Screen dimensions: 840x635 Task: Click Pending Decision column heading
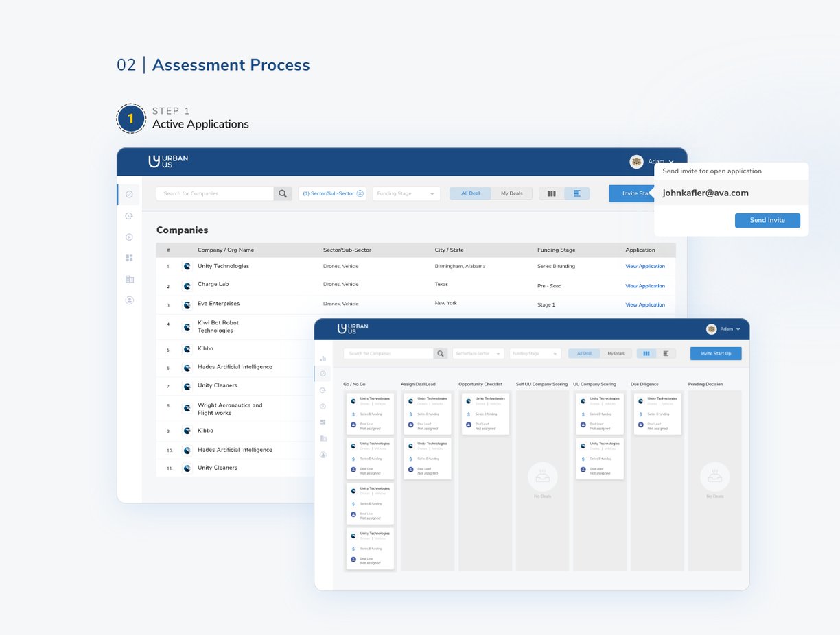tap(705, 384)
